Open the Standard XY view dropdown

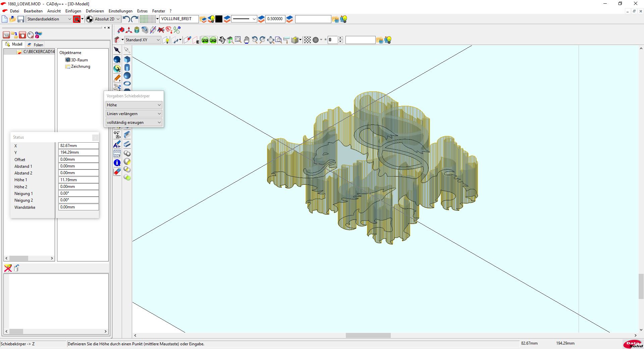click(x=143, y=40)
